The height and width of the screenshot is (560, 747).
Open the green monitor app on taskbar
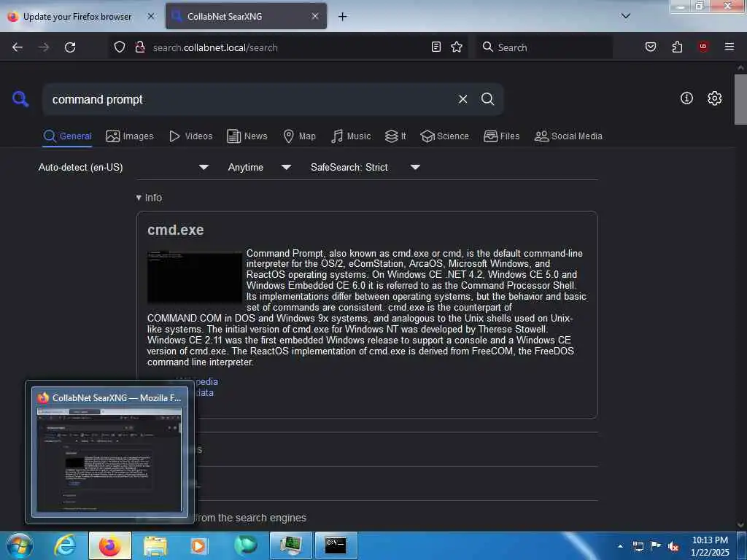(x=290, y=545)
